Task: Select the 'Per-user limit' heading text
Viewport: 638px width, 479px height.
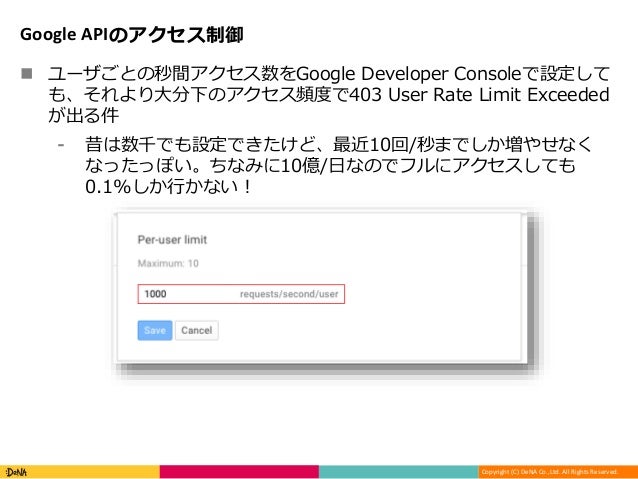Action: click(172, 239)
